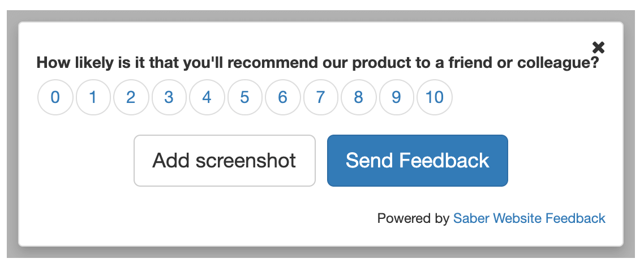The image size is (644, 267).
Task: Select rating 0 on the scale
Action: (55, 98)
